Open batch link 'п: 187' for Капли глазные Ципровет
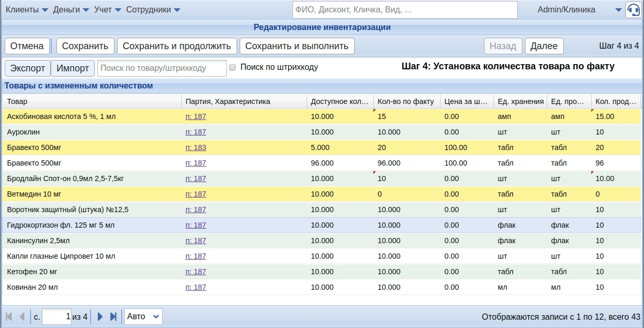This screenshot has width=644, height=328. [196, 256]
